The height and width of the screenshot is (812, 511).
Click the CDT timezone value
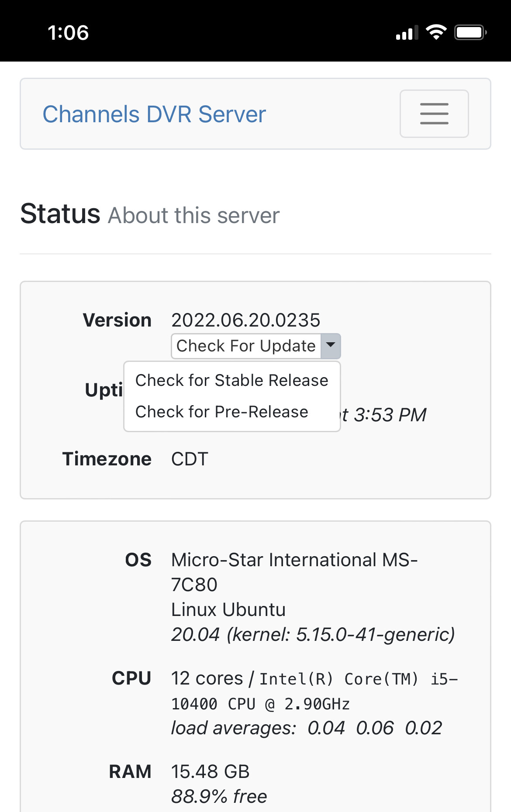[x=190, y=459]
